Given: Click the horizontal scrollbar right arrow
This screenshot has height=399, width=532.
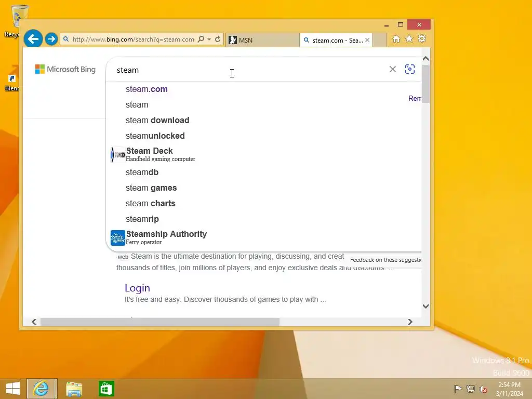Looking at the screenshot, I should click(410, 322).
